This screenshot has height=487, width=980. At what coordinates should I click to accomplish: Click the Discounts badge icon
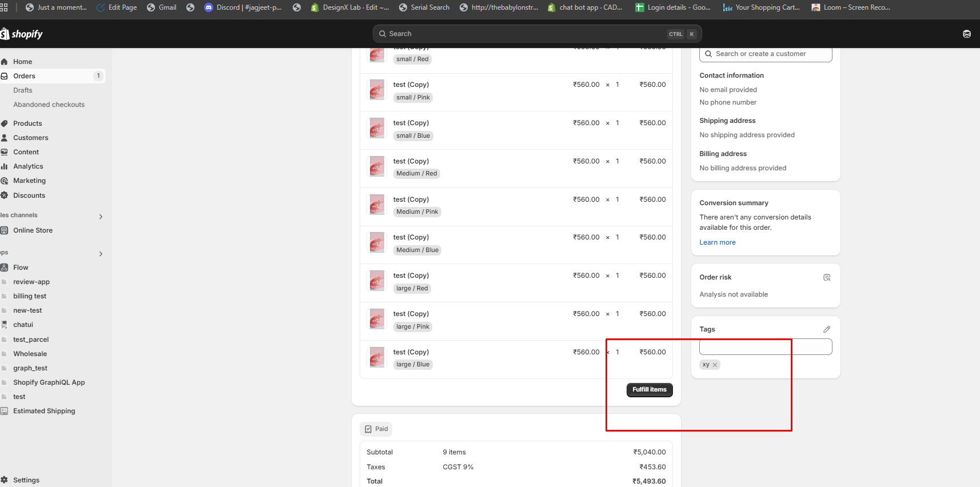[x=4, y=195]
